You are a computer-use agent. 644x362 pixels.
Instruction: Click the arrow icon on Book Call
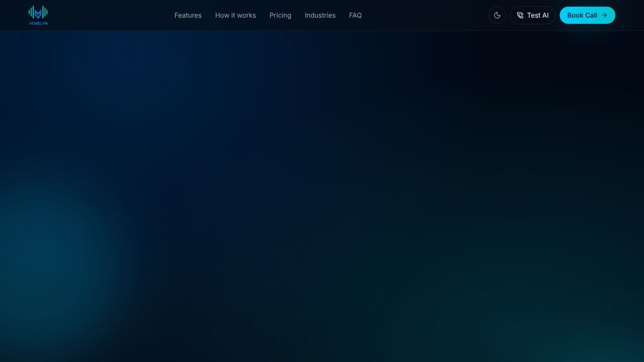[x=604, y=15]
